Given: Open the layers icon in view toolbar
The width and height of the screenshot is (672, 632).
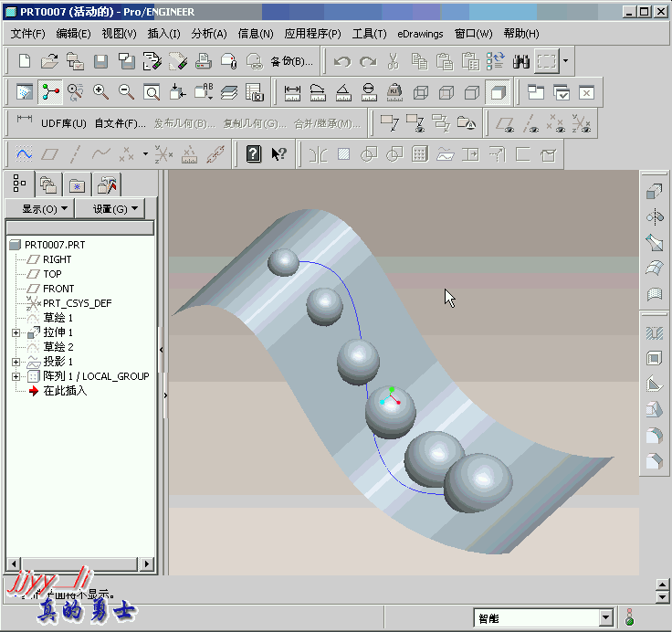Looking at the screenshot, I should point(229,92).
